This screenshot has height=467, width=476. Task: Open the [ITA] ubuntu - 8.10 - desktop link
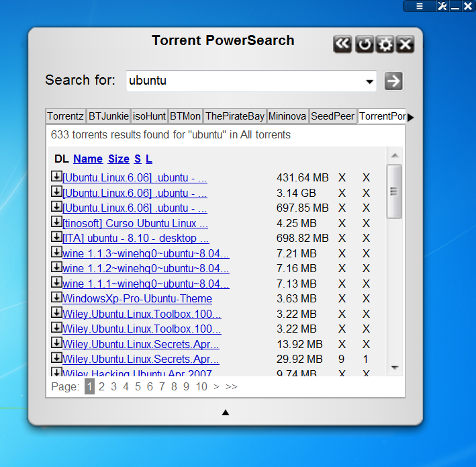click(136, 239)
